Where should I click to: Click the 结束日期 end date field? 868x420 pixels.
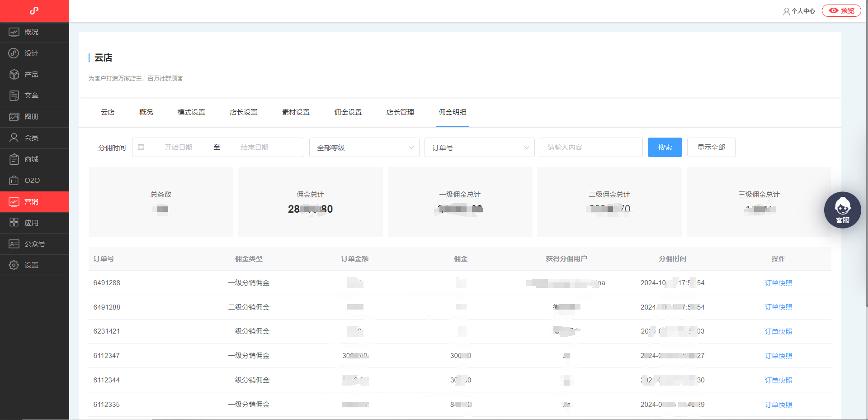coord(255,148)
